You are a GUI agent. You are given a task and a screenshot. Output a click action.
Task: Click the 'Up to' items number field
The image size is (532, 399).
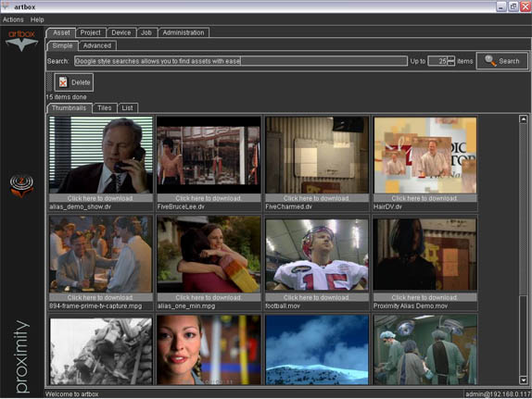pos(437,61)
